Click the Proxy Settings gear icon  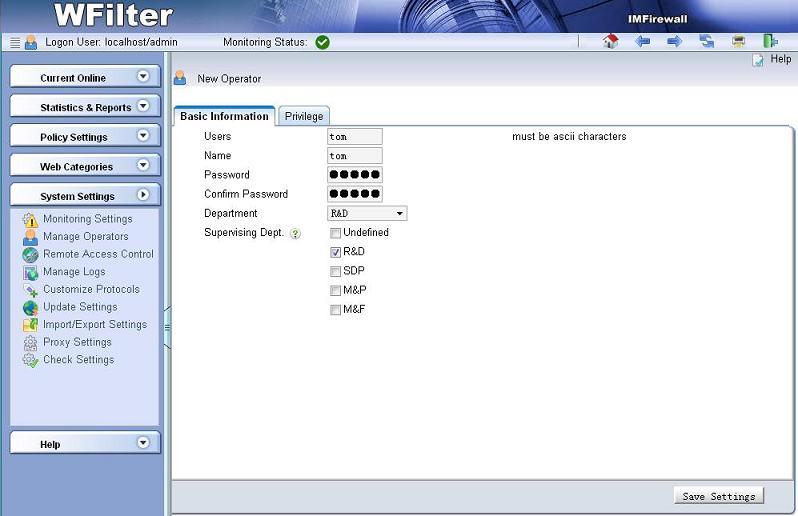[30, 343]
